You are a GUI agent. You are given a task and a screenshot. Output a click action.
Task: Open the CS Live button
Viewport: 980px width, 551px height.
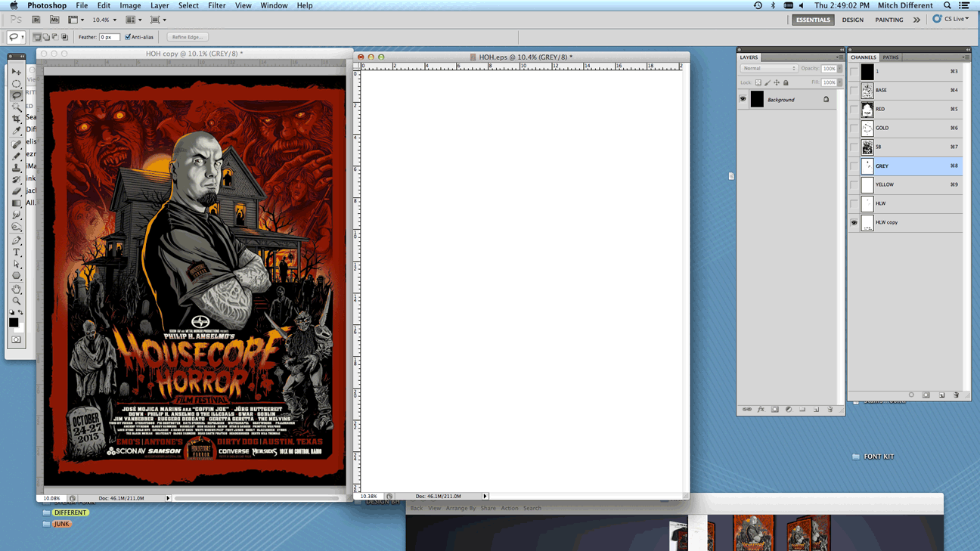pos(951,19)
